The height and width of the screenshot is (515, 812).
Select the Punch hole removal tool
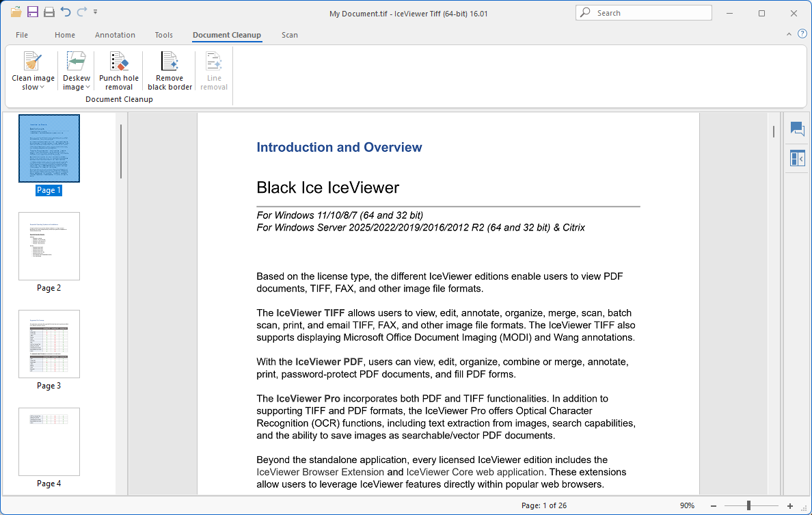click(x=119, y=62)
